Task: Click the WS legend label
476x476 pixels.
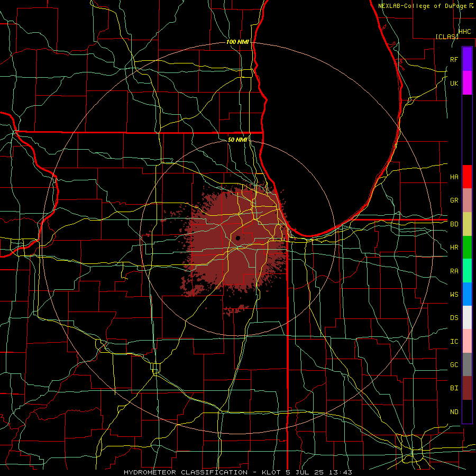Action: point(454,295)
